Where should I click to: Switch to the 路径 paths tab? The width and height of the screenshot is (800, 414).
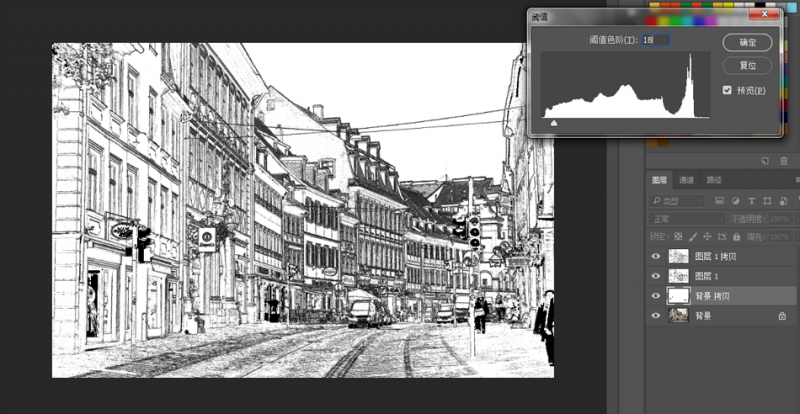click(714, 180)
